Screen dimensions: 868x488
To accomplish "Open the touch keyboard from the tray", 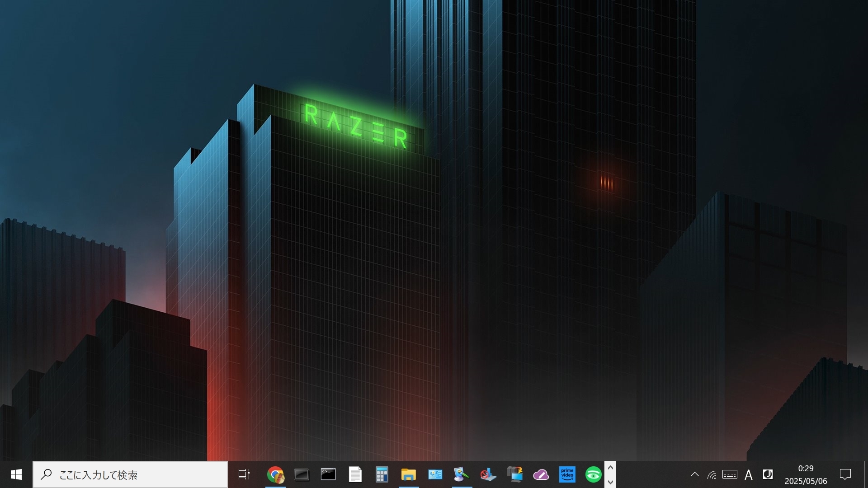I will (730, 474).
